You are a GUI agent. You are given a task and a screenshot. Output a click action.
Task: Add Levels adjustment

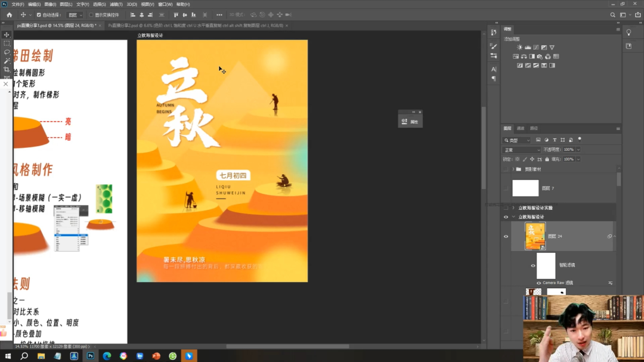(528, 47)
